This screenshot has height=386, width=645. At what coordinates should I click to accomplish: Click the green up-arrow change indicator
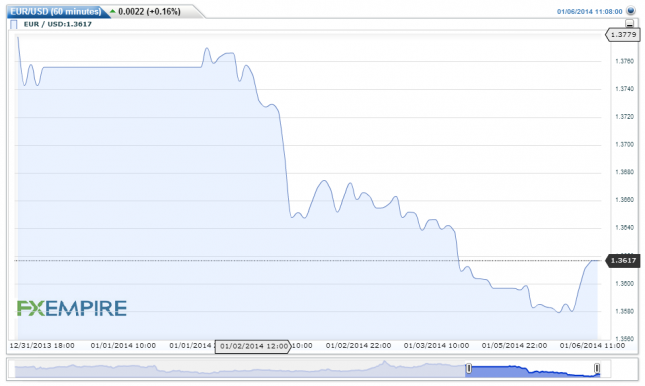113,11
